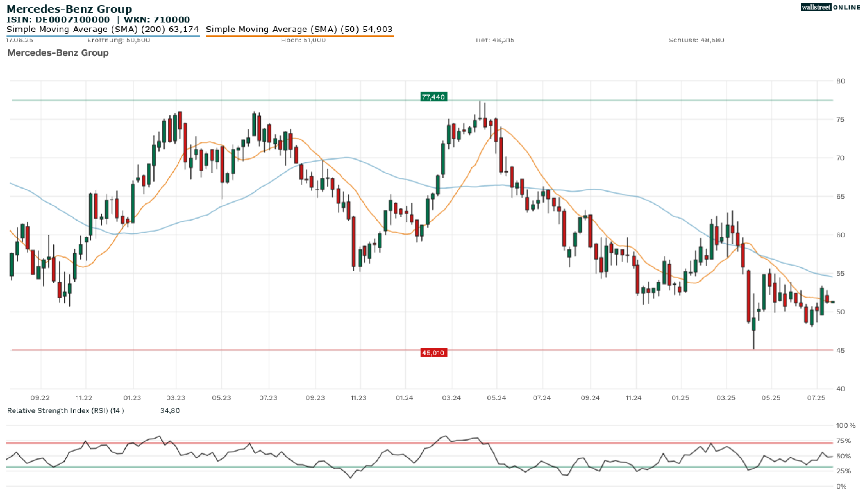Click the 07.23 x-axis date label

click(x=268, y=398)
